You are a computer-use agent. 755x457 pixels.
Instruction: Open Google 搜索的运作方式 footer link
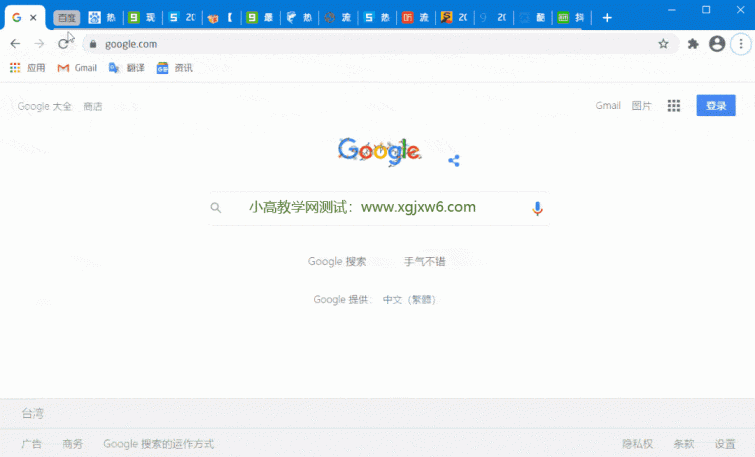pyautogui.click(x=158, y=444)
